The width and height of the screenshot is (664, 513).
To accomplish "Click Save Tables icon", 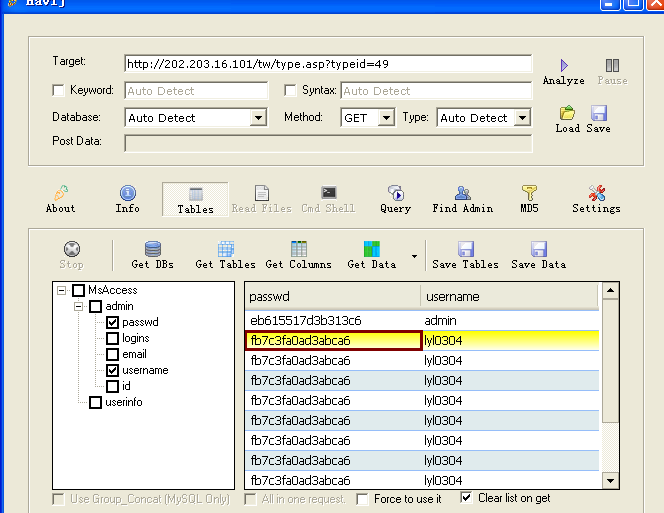I will point(466,249).
